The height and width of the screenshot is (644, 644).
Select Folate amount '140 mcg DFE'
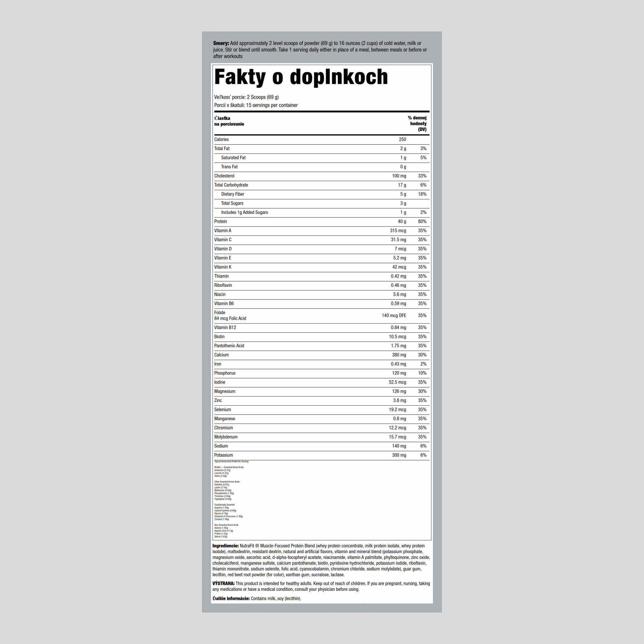[394, 315]
